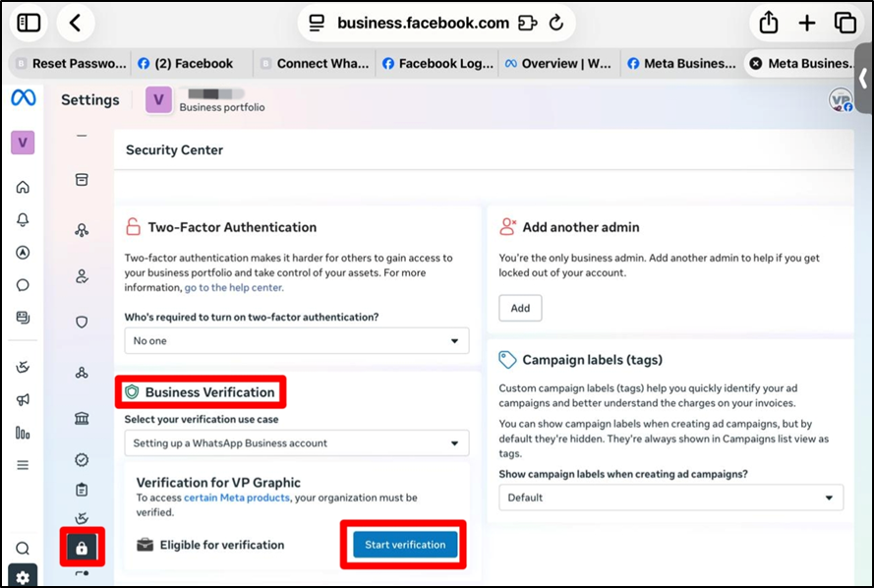
Task: Click the Meta logo icon
Action: [23, 98]
